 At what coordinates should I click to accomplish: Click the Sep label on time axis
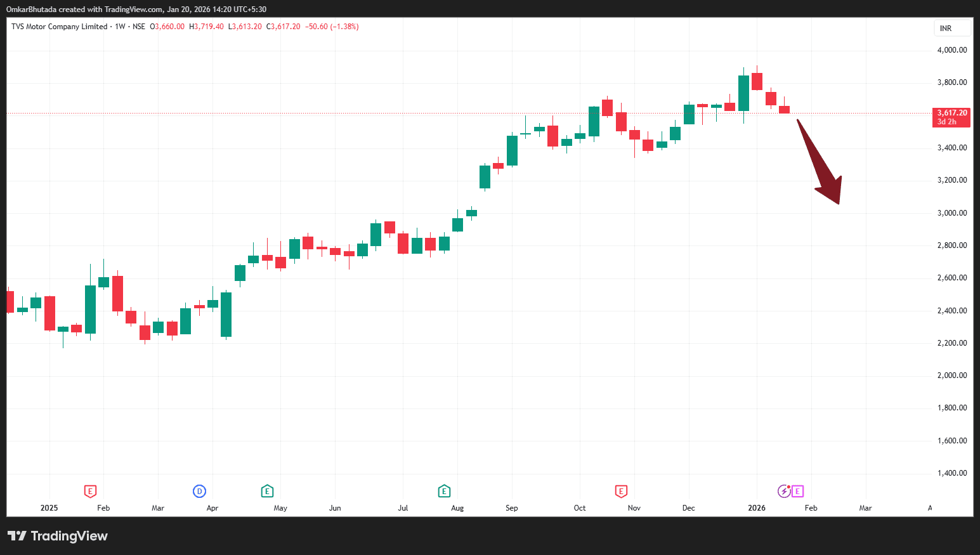(512, 508)
